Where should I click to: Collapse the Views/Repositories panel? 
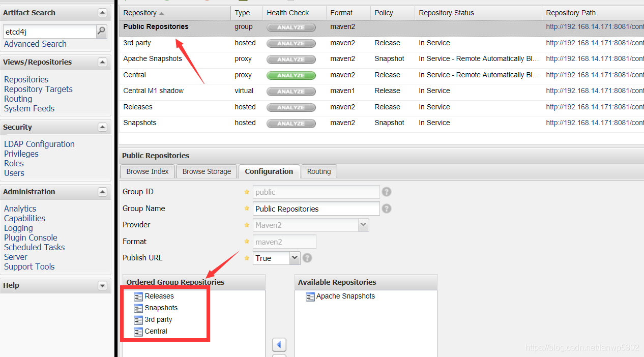click(x=103, y=62)
